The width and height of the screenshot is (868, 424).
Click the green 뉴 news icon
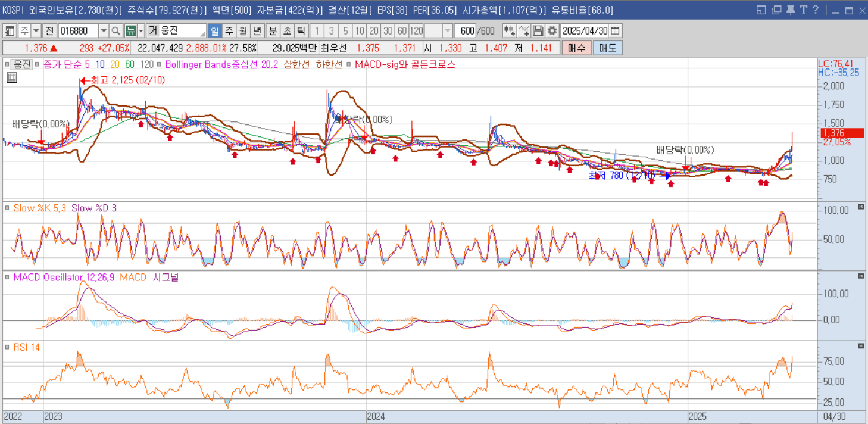130,31
